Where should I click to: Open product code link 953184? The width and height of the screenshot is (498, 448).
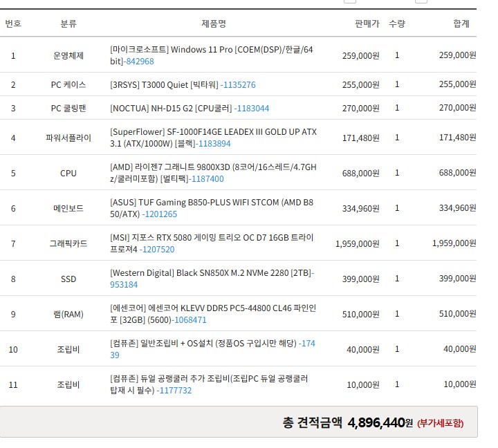[x=124, y=284]
